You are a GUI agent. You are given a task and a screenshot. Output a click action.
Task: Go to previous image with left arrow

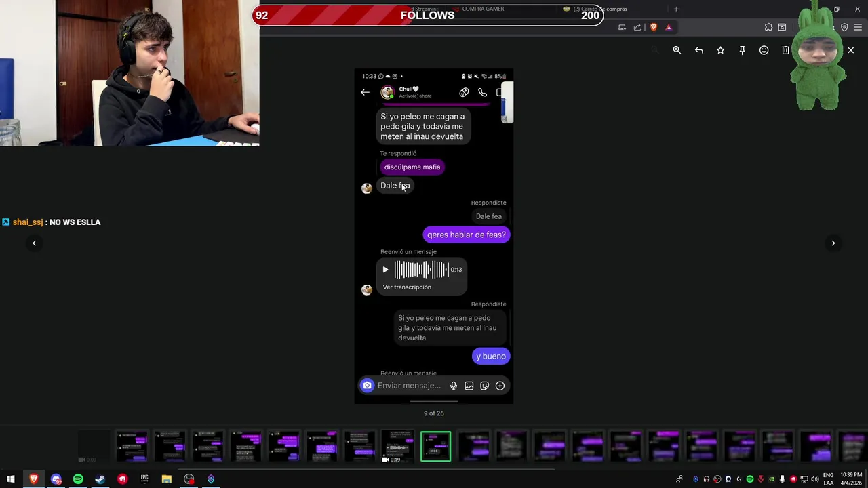coord(34,243)
